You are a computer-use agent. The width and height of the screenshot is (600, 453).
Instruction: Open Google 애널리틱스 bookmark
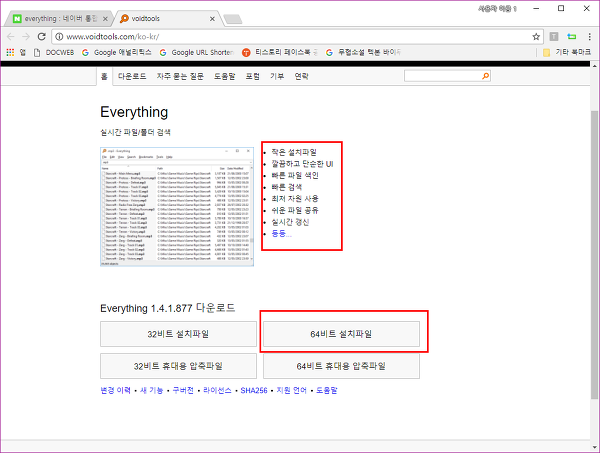(117, 52)
